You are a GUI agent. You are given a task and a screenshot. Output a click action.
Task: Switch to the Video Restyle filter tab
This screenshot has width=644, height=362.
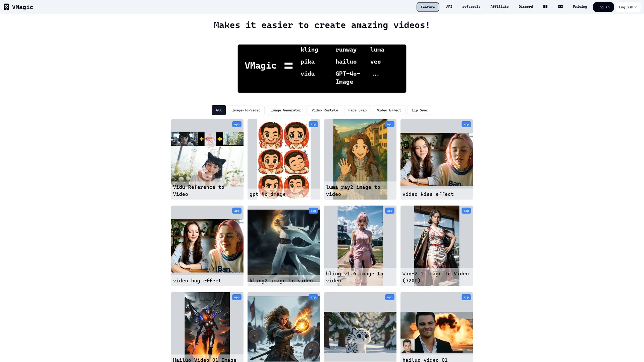tap(325, 110)
